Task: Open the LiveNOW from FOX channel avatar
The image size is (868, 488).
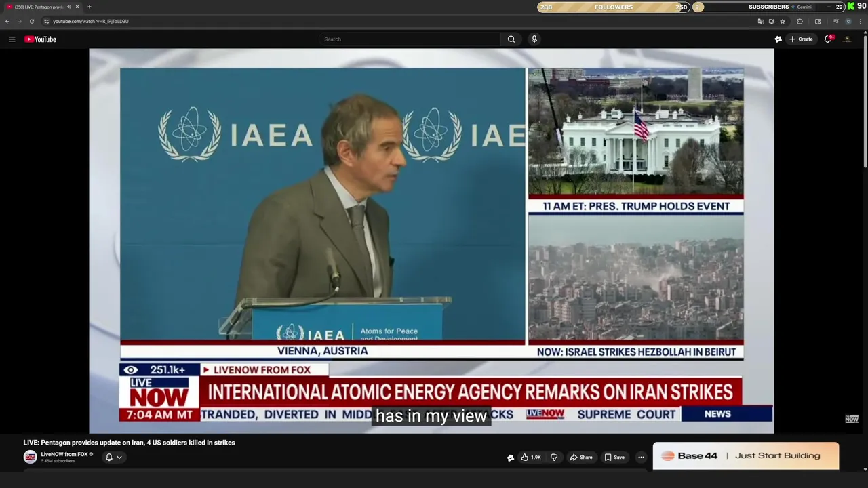Action: tap(31, 457)
